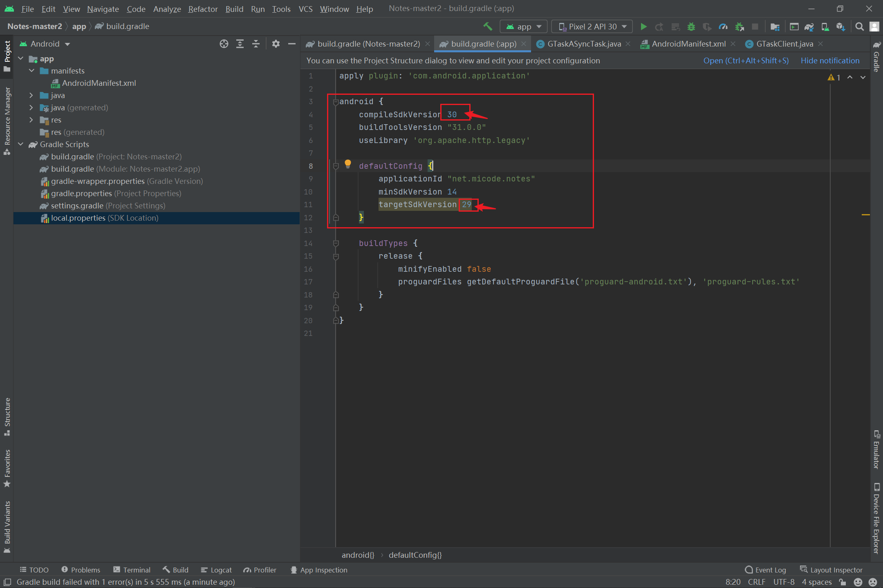Toggle fold marker beside buildTypes line

coord(336,243)
